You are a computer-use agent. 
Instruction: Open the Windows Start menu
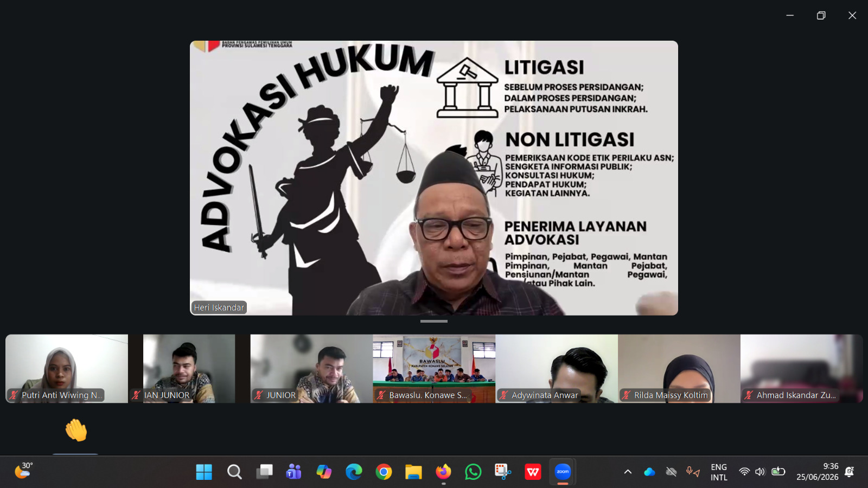204,472
